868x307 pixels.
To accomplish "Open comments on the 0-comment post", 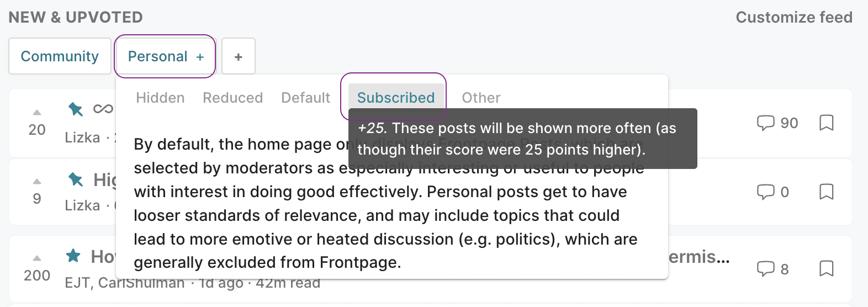I will click(773, 192).
